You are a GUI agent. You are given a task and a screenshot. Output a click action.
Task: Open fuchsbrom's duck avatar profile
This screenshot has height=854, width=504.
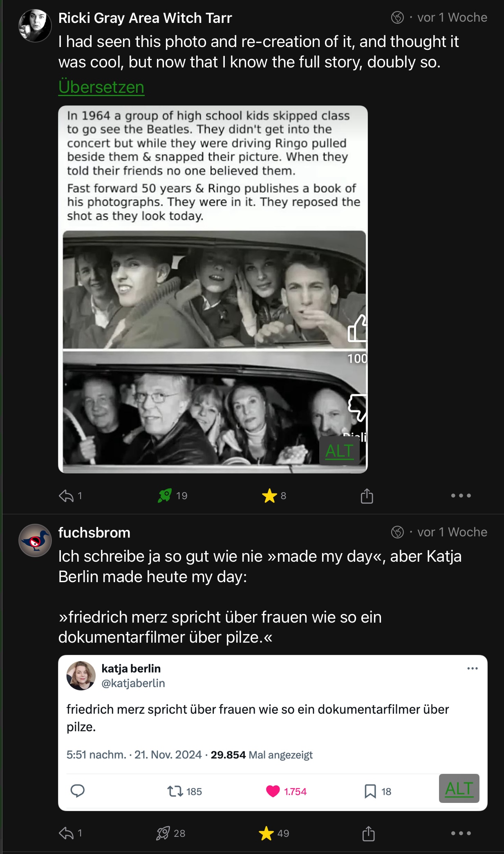coord(35,540)
